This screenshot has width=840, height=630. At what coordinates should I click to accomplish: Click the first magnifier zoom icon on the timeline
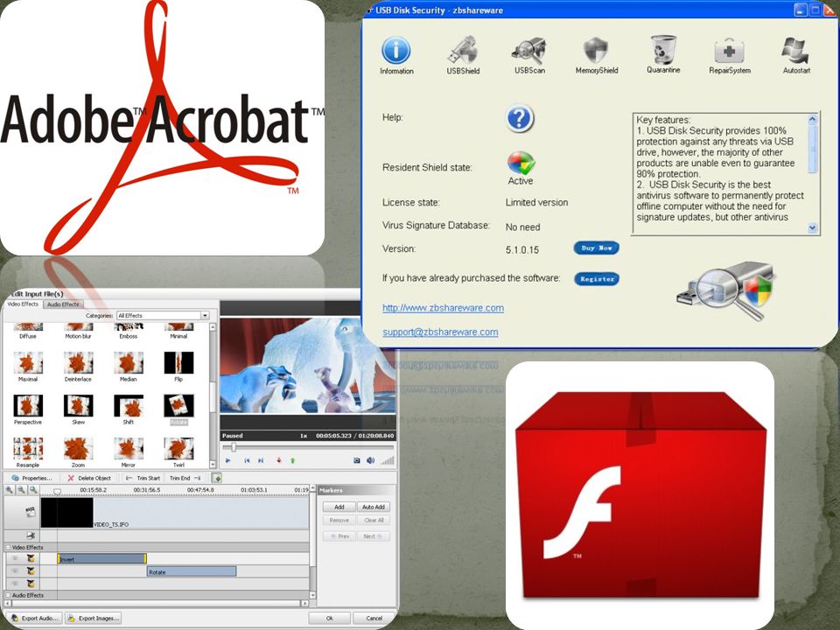click(9, 490)
